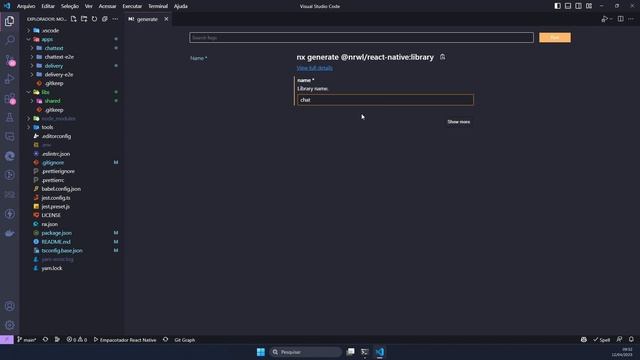Open the Thunder Client lightning icon
Viewport: 640px width, 360px height.
pos(10,214)
